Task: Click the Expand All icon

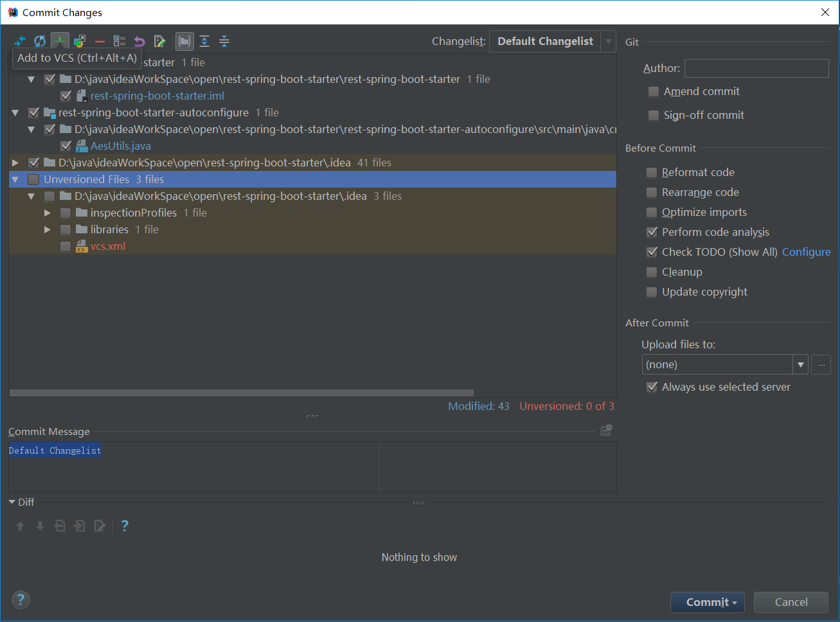Action: 204,41
